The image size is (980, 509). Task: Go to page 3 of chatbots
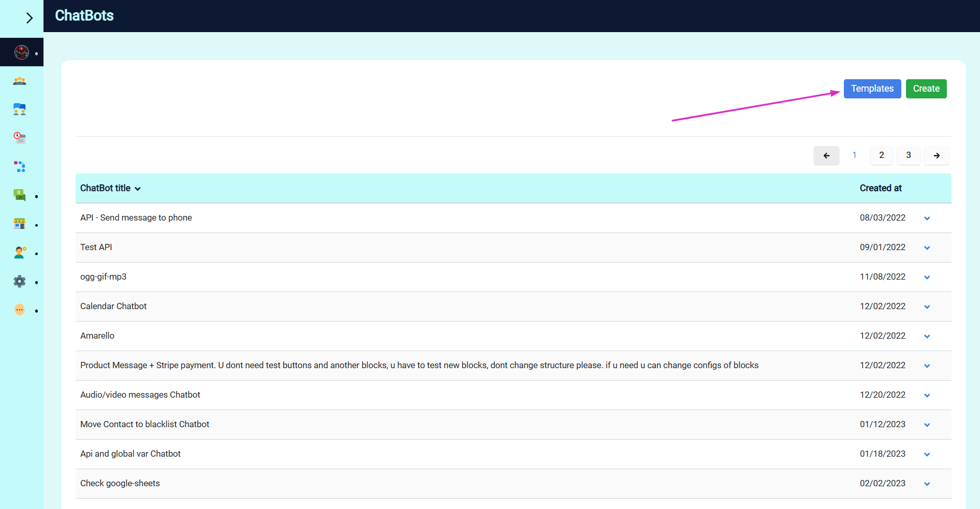click(x=908, y=155)
